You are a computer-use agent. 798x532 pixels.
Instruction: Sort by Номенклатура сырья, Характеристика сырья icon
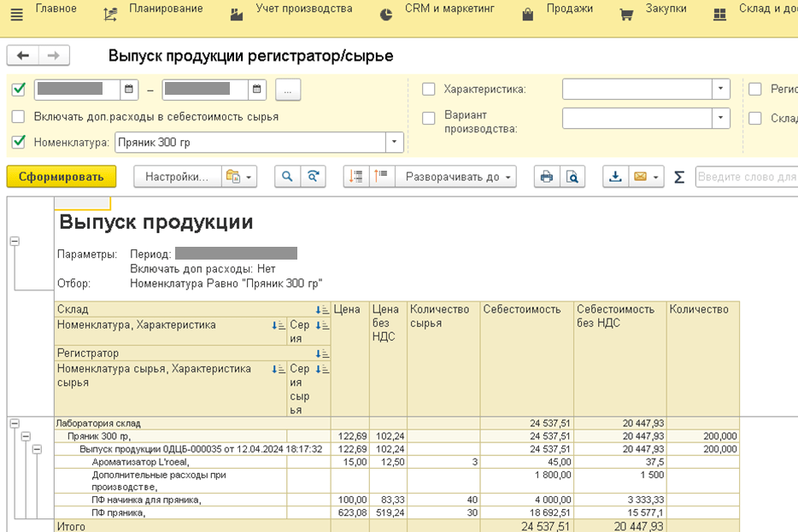279,369
